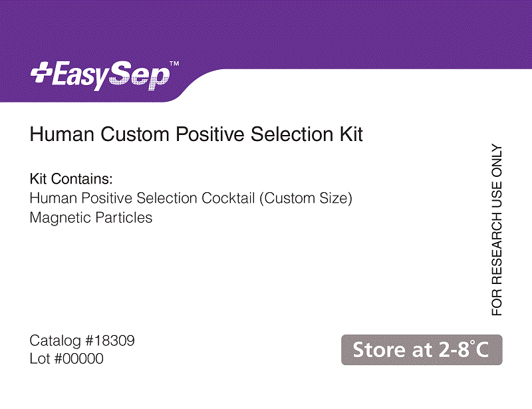Click the word Cocktail in contents
This screenshot has height=409, width=532.
tap(228, 198)
